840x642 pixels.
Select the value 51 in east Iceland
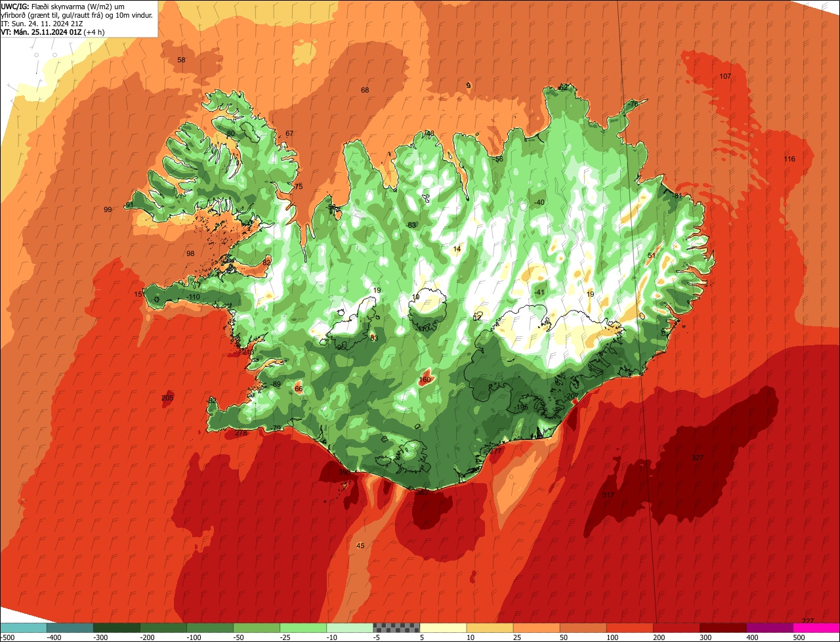[652, 255]
